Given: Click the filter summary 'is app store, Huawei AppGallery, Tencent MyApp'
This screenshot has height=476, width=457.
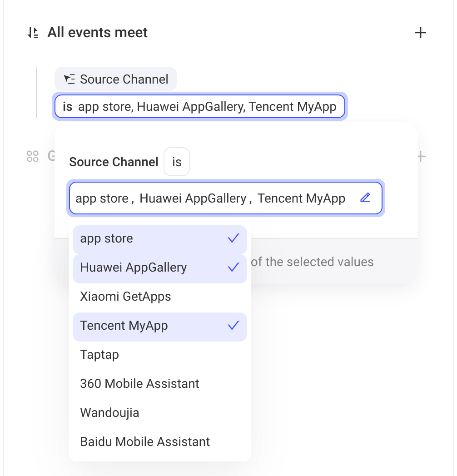Looking at the screenshot, I should pos(200,107).
